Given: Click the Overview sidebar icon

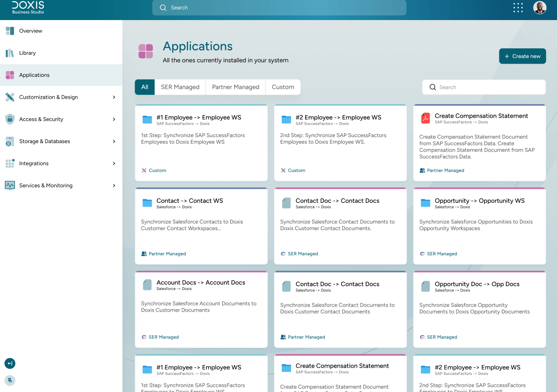Looking at the screenshot, I should 10,31.
